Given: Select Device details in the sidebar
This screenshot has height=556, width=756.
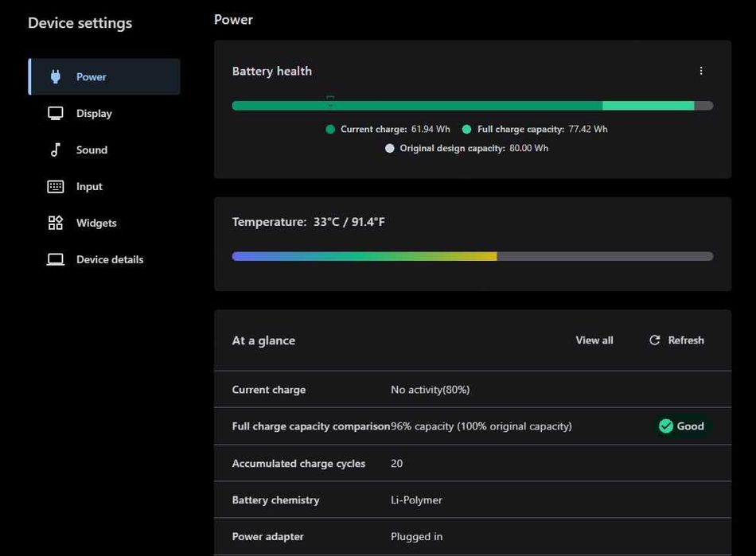Looking at the screenshot, I should (110, 259).
